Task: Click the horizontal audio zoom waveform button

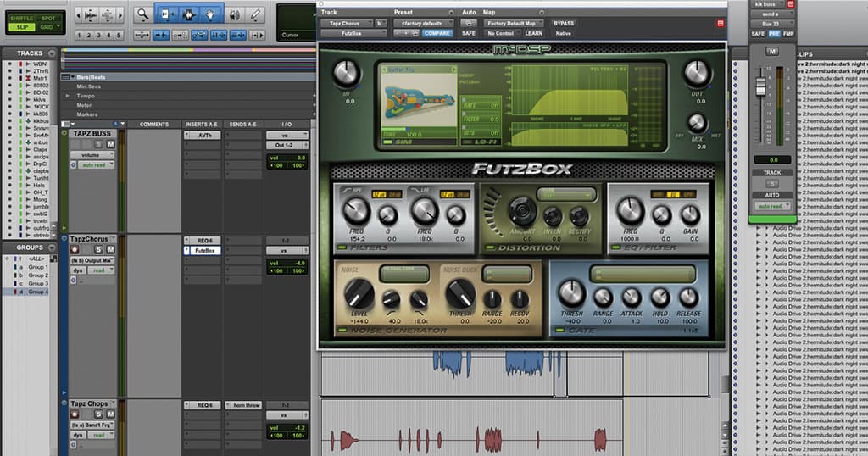Action: (91, 15)
